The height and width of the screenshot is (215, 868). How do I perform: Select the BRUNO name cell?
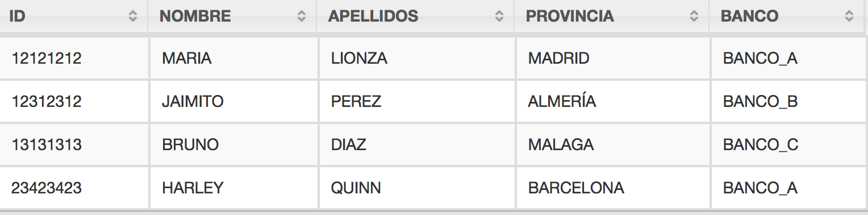pyautogui.click(x=233, y=144)
